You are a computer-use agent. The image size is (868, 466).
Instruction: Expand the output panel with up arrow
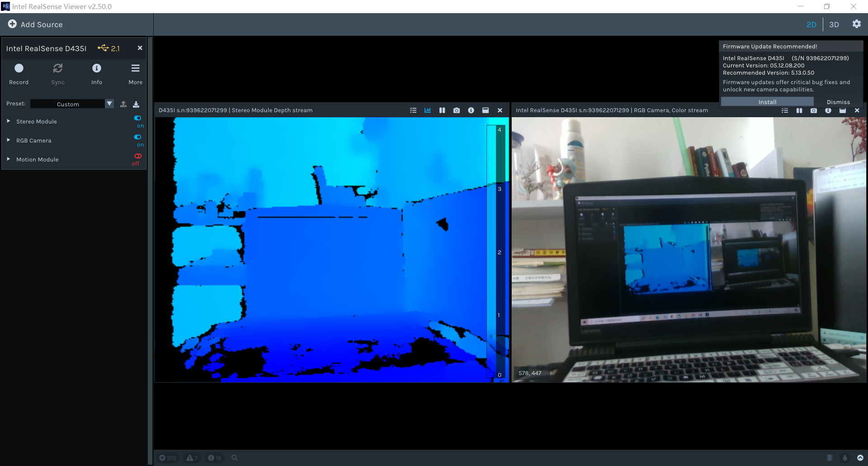click(860, 458)
